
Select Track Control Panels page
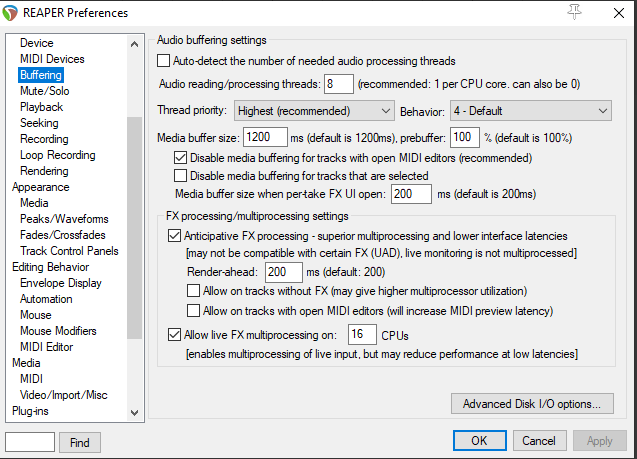pyautogui.click(x=69, y=251)
